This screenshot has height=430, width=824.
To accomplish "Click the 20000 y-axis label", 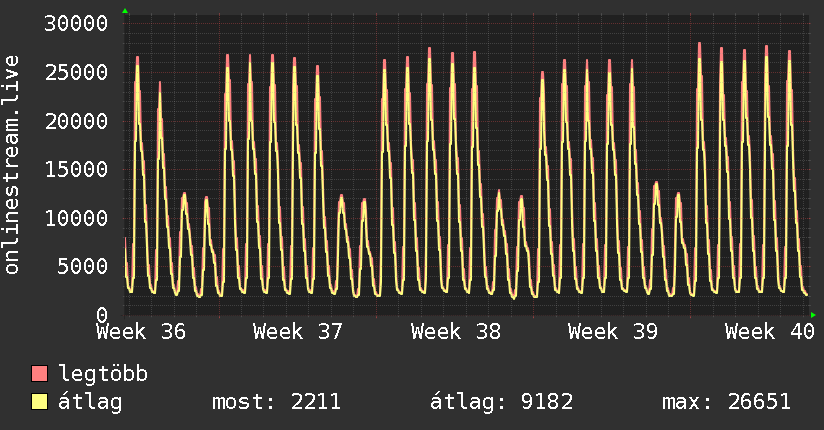I will (x=76, y=121).
